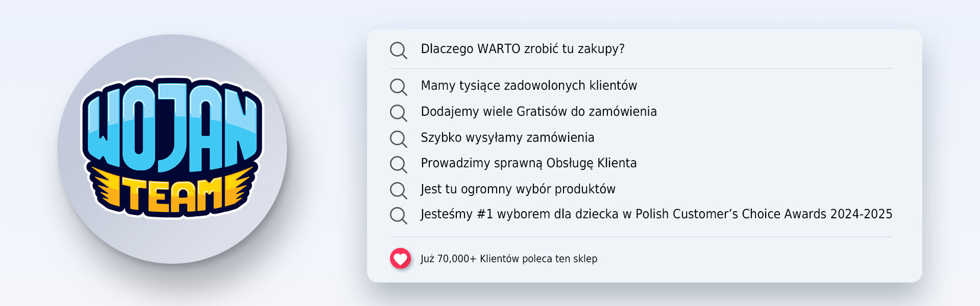Click search icon beside 'Dlaczego WARTO' question

pos(398,50)
